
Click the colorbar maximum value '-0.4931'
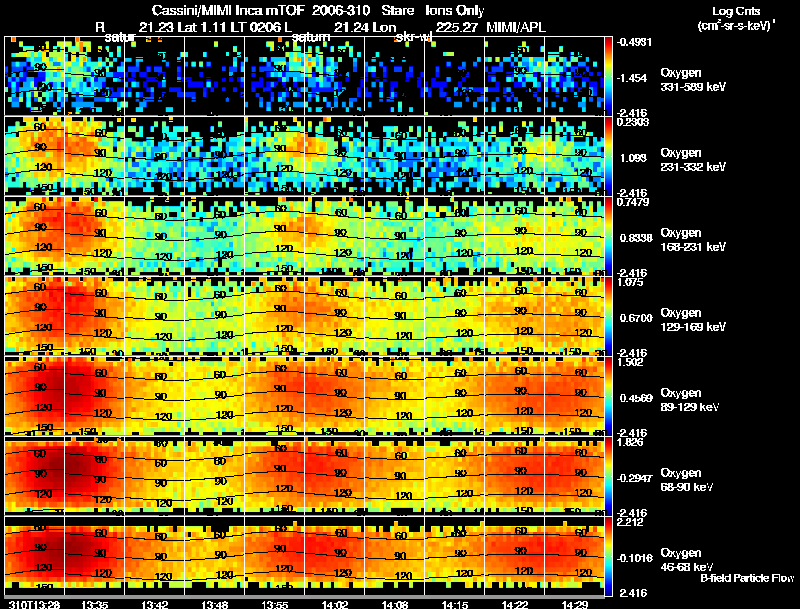coord(634,42)
